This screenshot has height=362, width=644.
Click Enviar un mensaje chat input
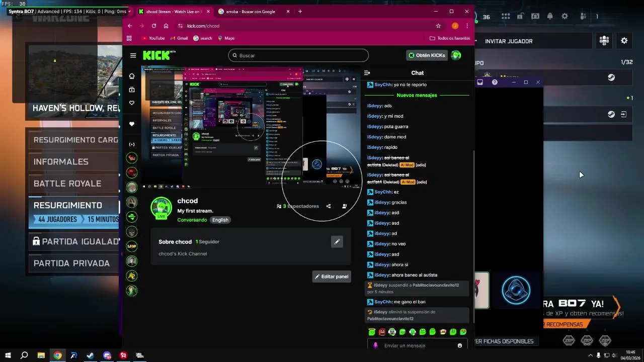pos(418,345)
